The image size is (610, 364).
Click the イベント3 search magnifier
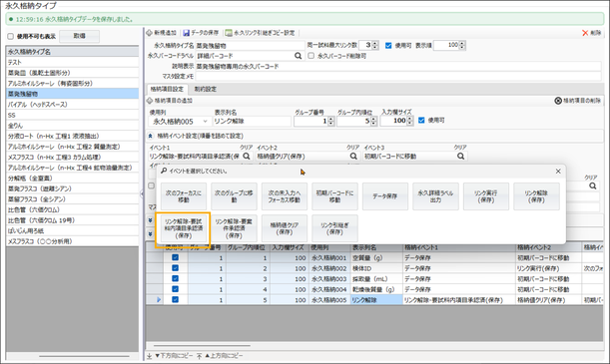(x=460, y=157)
